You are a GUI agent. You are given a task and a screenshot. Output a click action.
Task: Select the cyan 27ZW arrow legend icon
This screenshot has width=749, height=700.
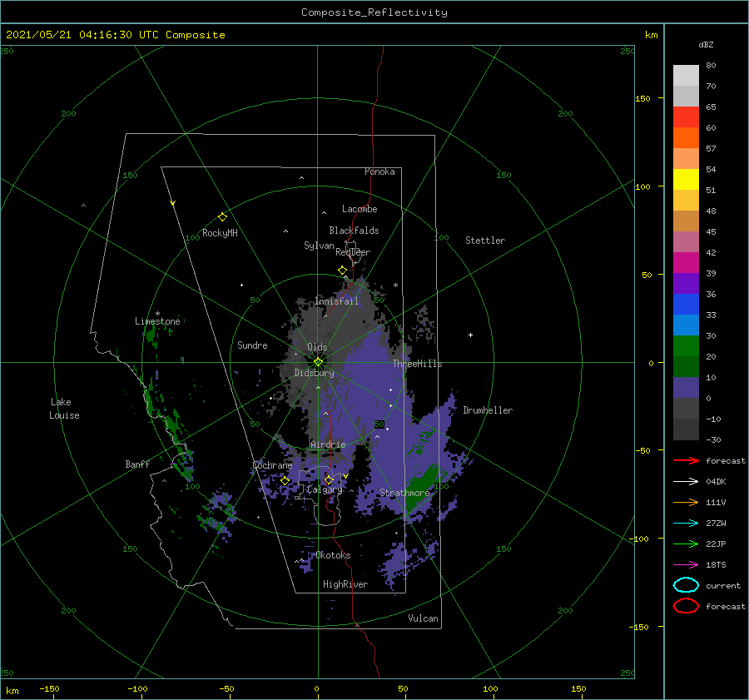[x=686, y=524]
